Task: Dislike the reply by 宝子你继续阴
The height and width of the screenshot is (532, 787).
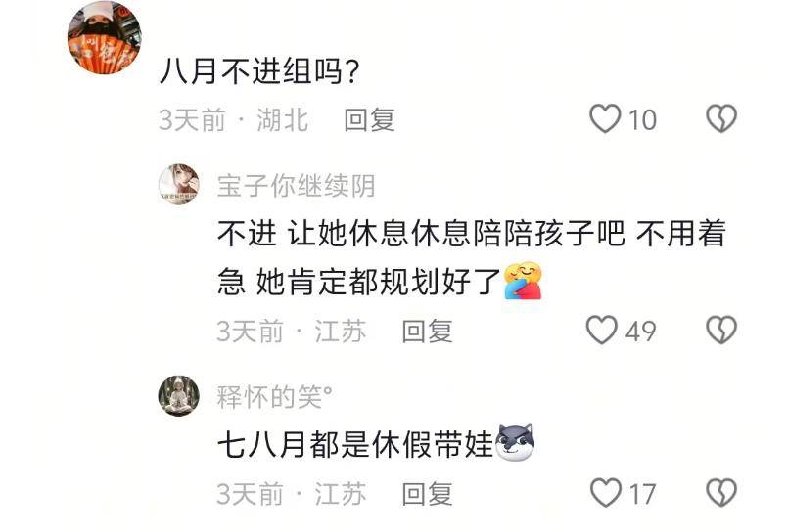Action: click(x=721, y=331)
